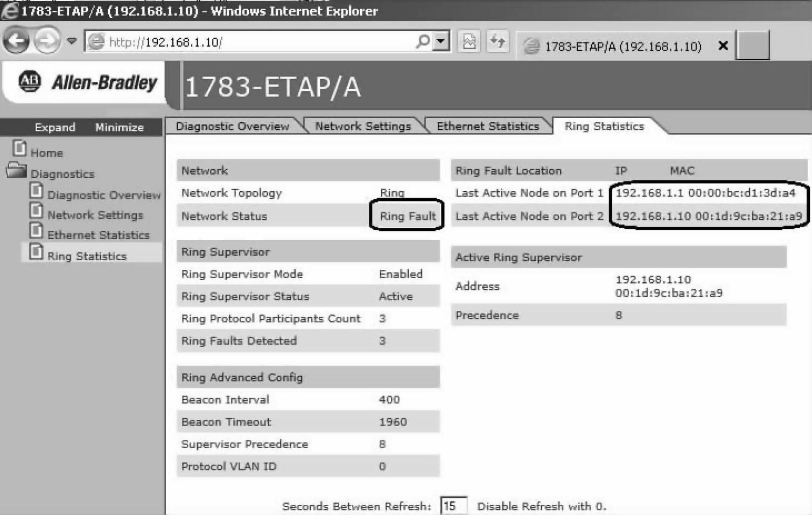Click the Network Settings page icon in sidebar
The width and height of the screenshot is (812, 515).
coord(37,210)
